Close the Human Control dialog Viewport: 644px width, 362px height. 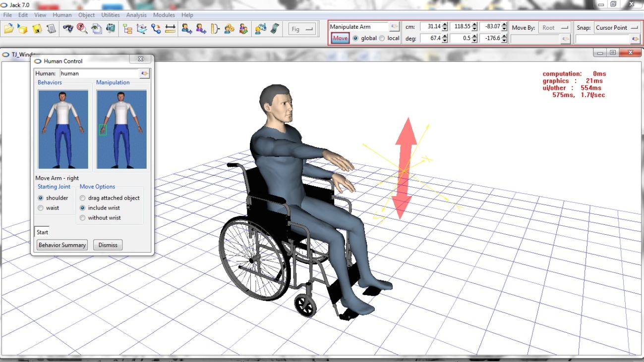(x=141, y=59)
